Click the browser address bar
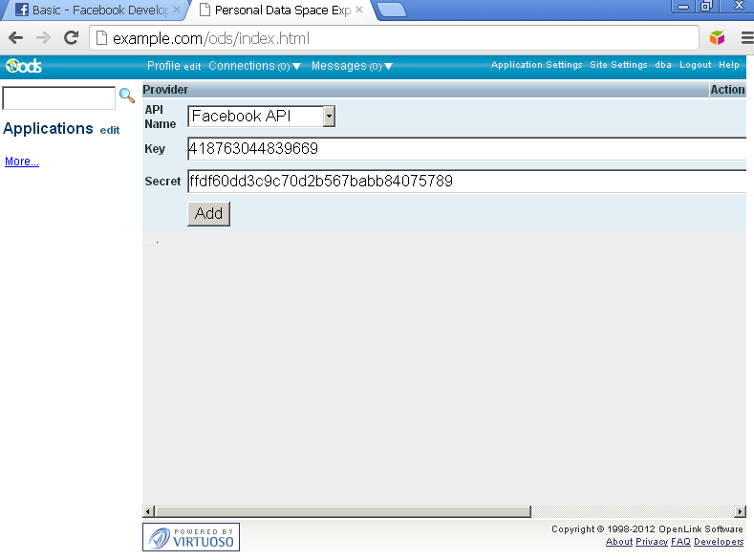The height and width of the screenshot is (560, 754). pyautogui.click(x=395, y=38)
